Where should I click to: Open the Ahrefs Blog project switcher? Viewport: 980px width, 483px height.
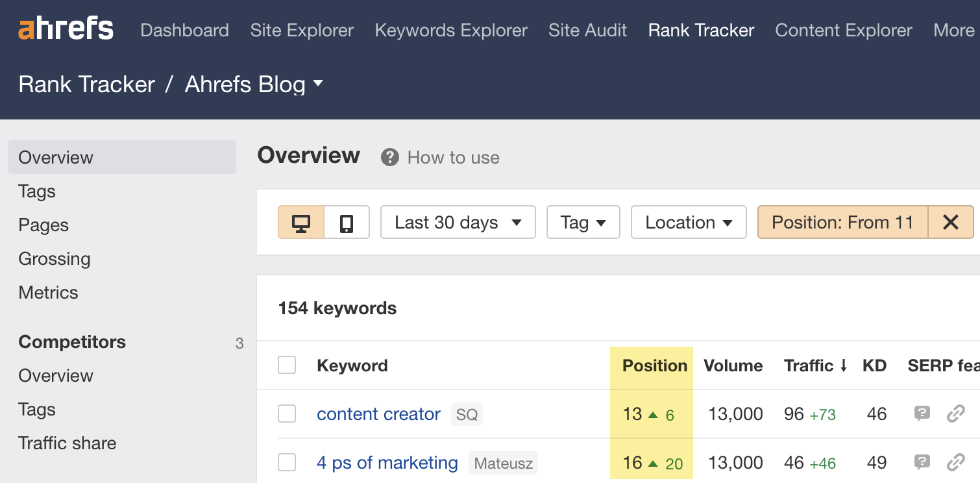(254, 84)
